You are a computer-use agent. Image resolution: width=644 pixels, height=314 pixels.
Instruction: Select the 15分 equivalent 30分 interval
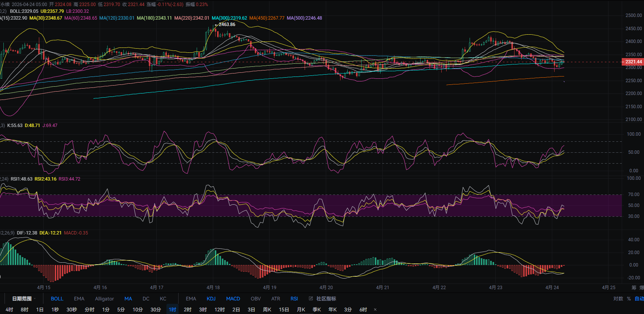click(x=156, y=309)
